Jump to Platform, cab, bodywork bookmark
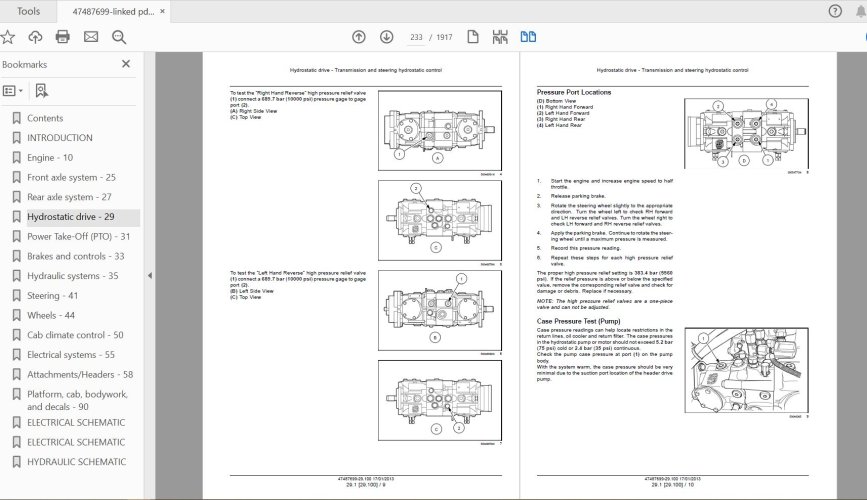 click(77, 400)
